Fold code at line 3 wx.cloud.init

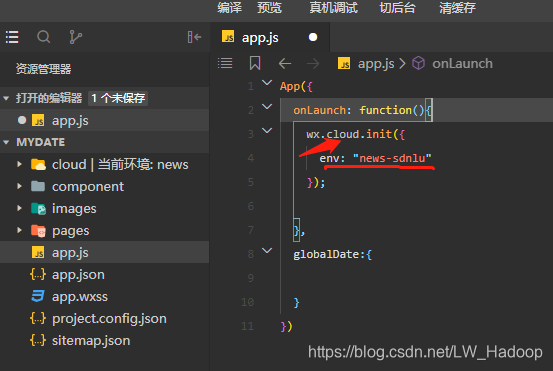pyautogui.click(x=267, y=130)
